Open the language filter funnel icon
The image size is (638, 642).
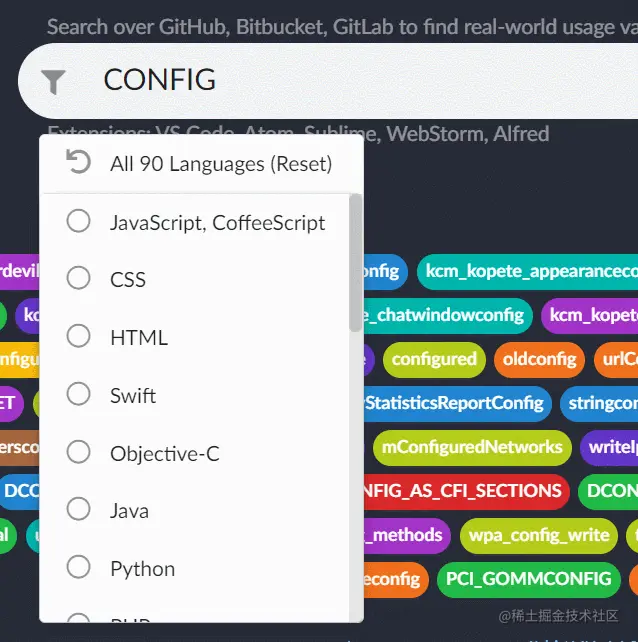coord(53,81)
